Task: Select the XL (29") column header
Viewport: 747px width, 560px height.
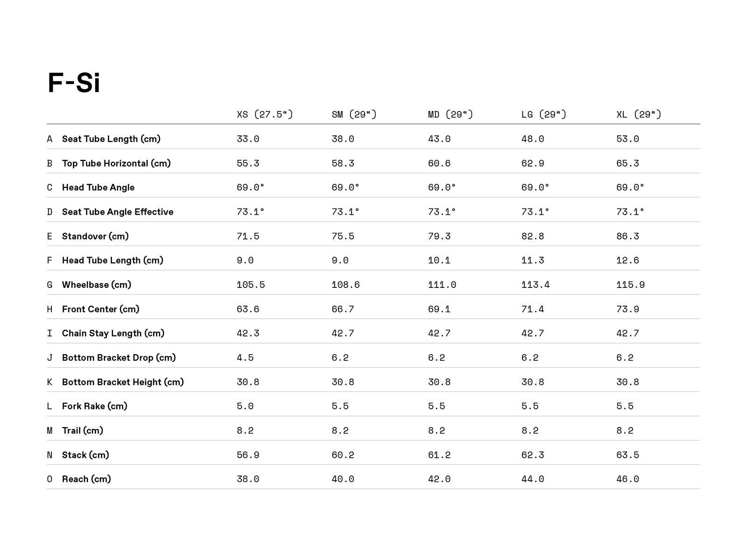Action: pos(639,114)
